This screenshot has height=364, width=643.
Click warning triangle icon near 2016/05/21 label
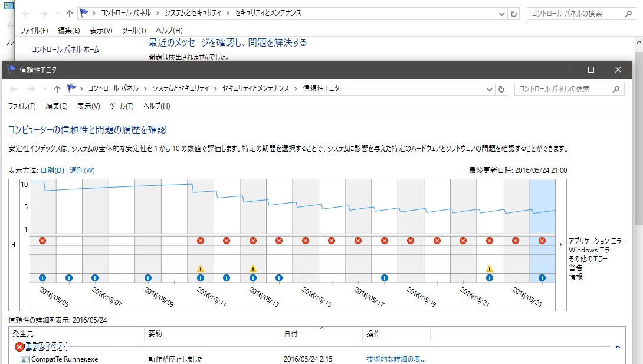[x=489, y=269]
